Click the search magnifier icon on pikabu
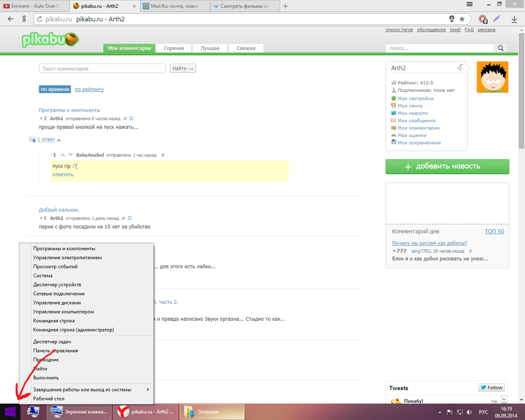The image size is (525, 420). pyautogui.click(x=501, y=48)
